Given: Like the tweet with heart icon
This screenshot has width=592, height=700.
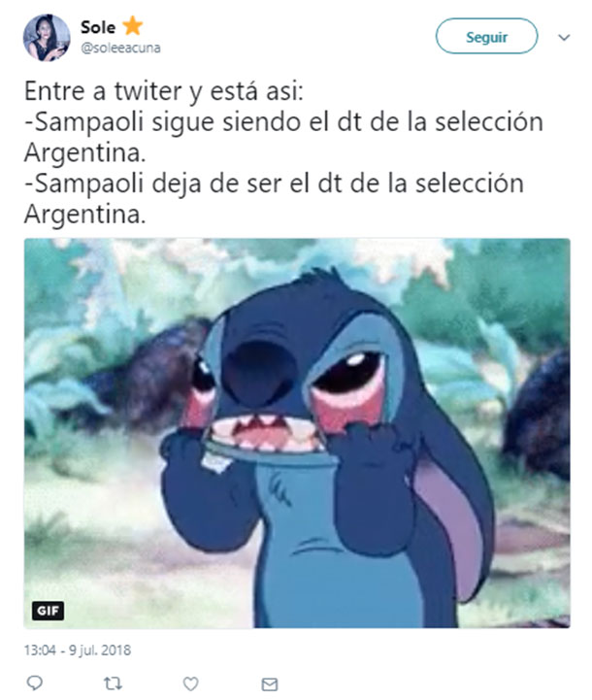Looking at the screenshot, I should [191, 683].
